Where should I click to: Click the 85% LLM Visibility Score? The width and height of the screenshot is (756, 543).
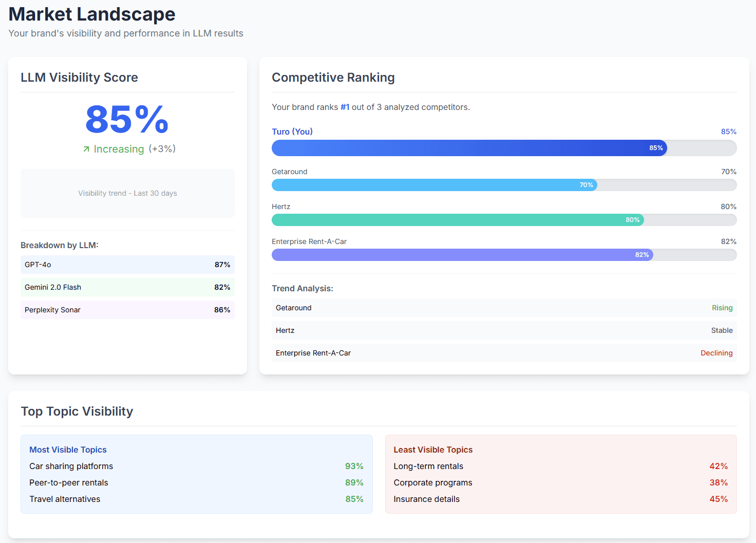(126, 121)
